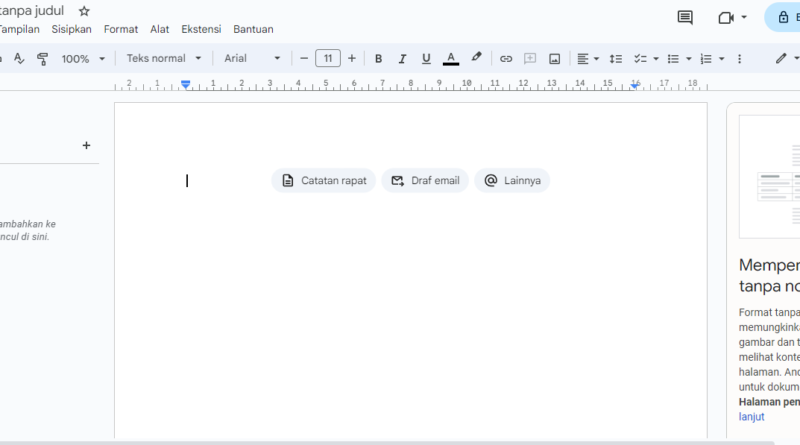This screenshot has width=800, height=445.
Task: Toggle underline formatting
Action: [426, 59]
